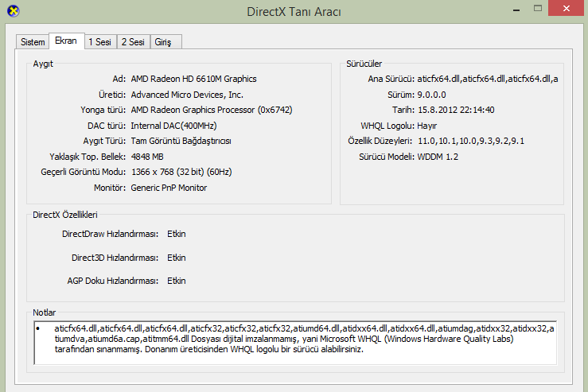Open the 1 Sesi tab

(100, 42)
